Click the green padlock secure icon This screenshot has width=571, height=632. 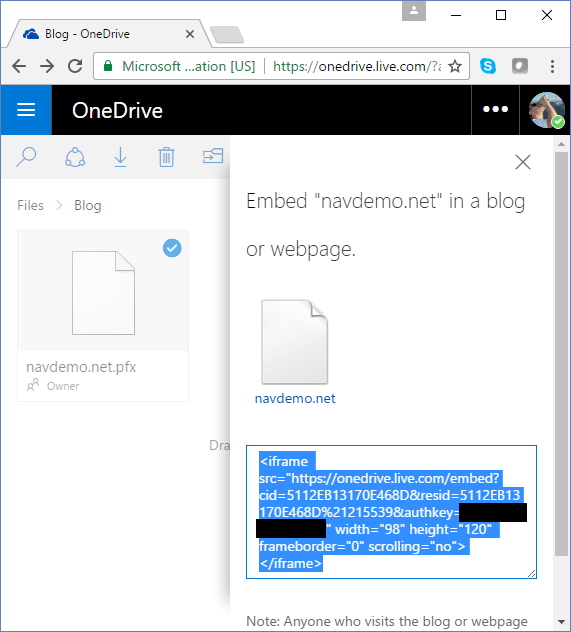108,66
